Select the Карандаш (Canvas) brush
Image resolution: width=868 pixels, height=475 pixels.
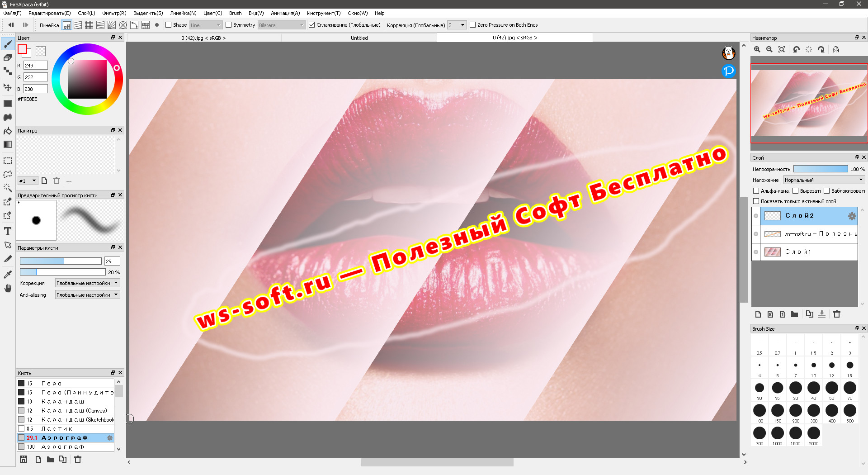click(x=66, y=411)
